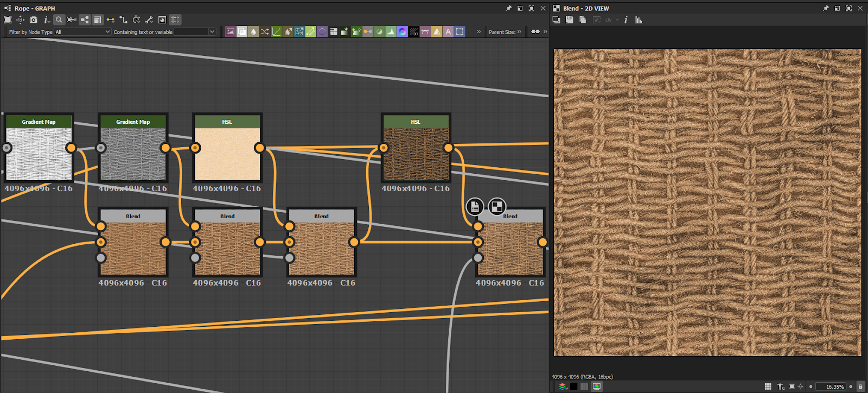This screenshot has height=393, width=868.
Task: Toggle tiling grid display in 2D view
Action: (x=768, y=386)
